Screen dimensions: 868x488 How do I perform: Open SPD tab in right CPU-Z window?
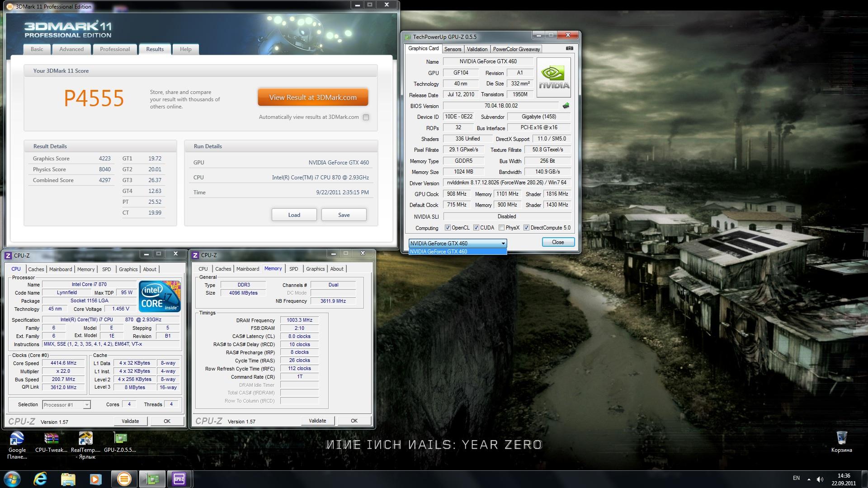click(x=293, y=269)
